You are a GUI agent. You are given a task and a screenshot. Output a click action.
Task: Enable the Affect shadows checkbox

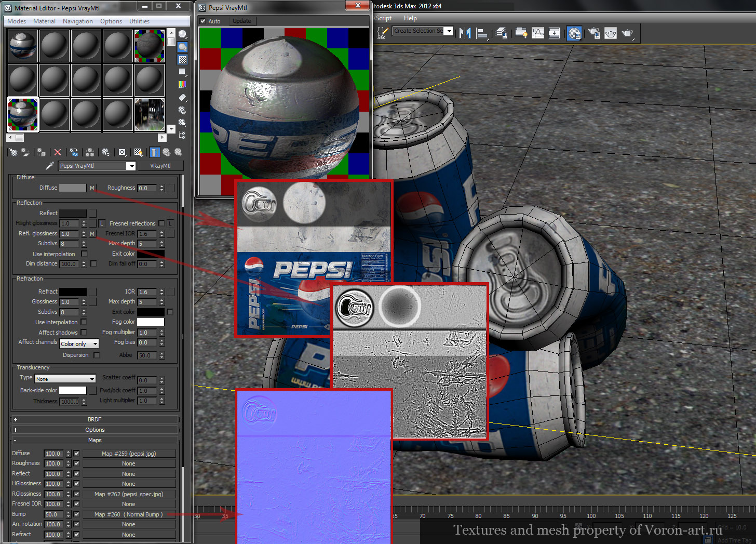84,333
